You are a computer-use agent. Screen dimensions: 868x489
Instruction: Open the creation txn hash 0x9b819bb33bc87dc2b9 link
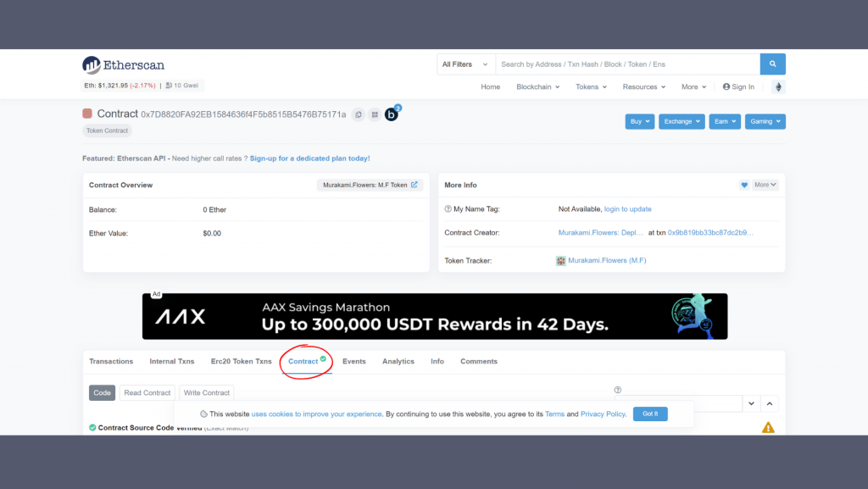coord(710,233)
